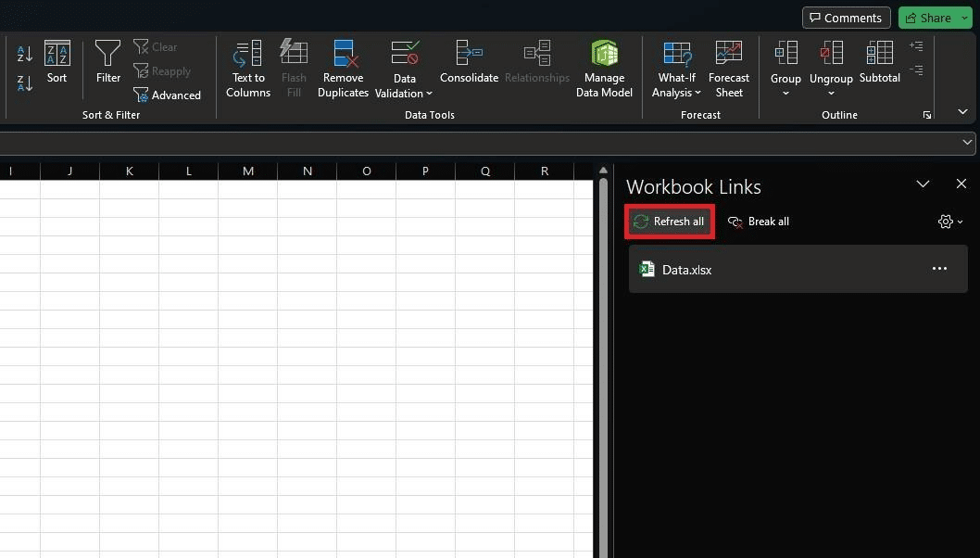Open Workbook Links settings gear

(949, 222)
